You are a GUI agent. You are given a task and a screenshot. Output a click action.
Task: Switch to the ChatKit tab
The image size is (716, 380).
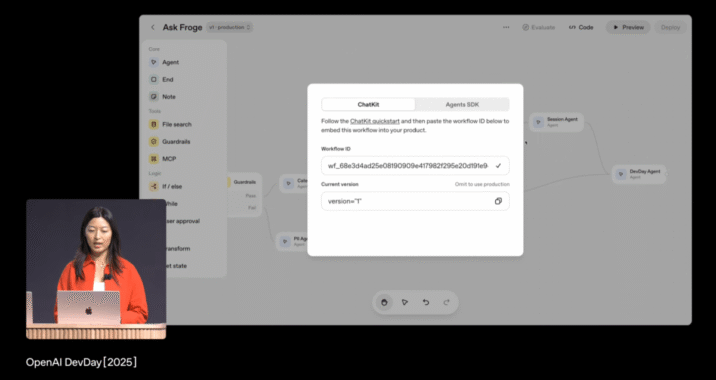click(369, 105)
